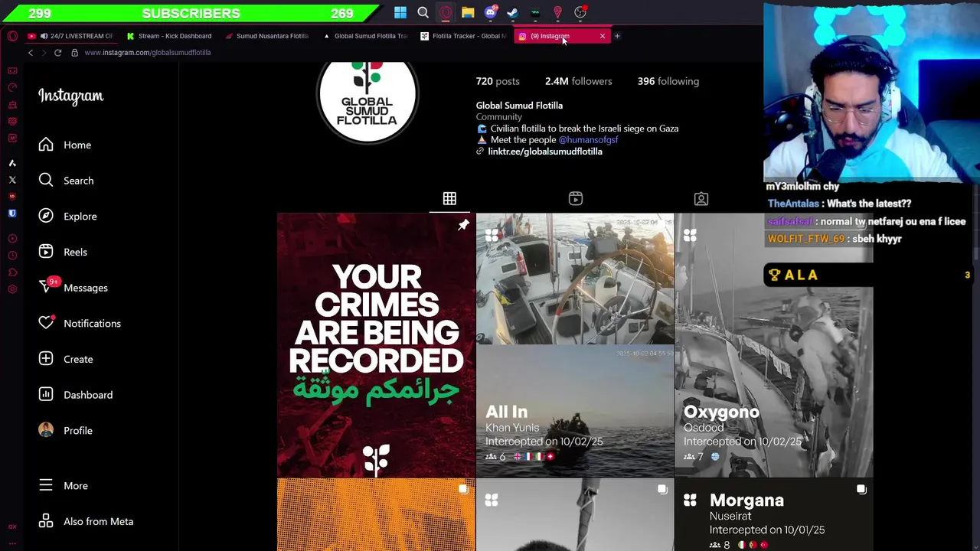The height and width of the screenshot is (551, 980).
Task: Switch to Global Sumud Flotilla Tracker tab
Action: click(x=365, y=36)
